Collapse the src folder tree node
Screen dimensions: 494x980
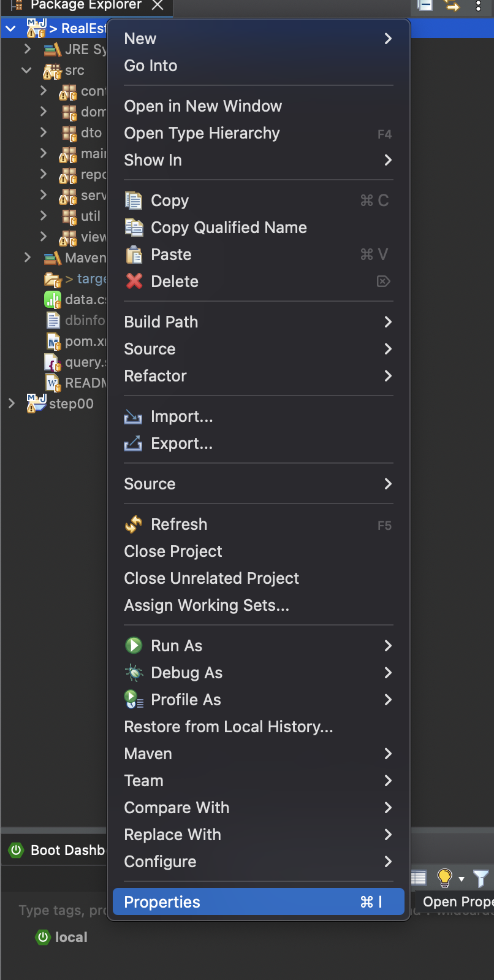26,71
